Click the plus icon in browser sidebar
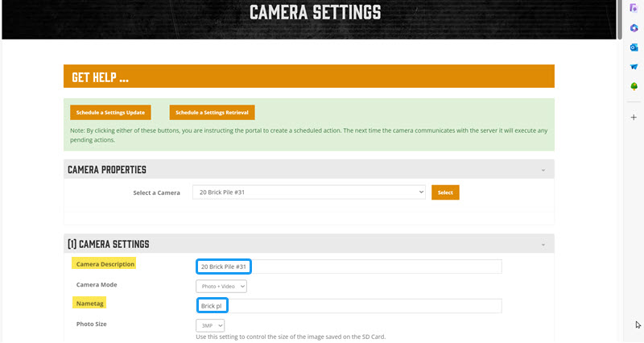The image size is (644, 343). [634, 118]
